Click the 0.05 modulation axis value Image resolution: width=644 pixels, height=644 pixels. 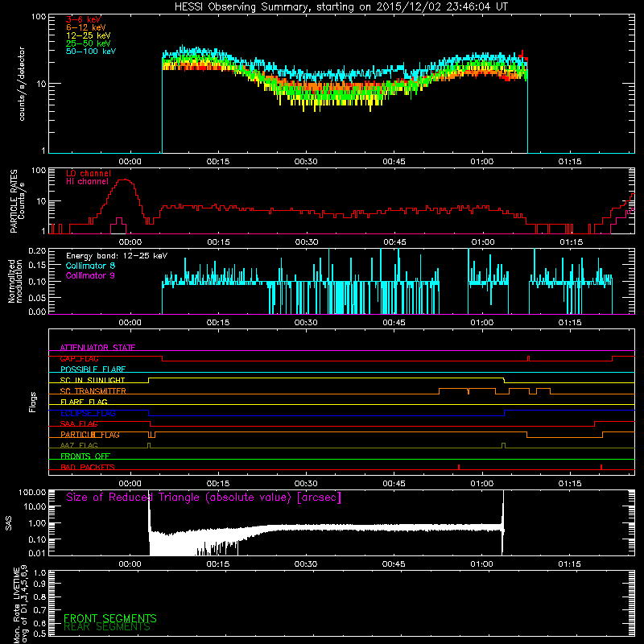(x=37, y=297)
